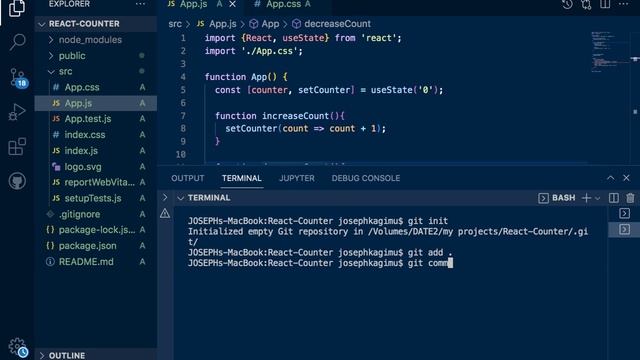
Task: Open the Search view in the activity bar
Action: 17,41
